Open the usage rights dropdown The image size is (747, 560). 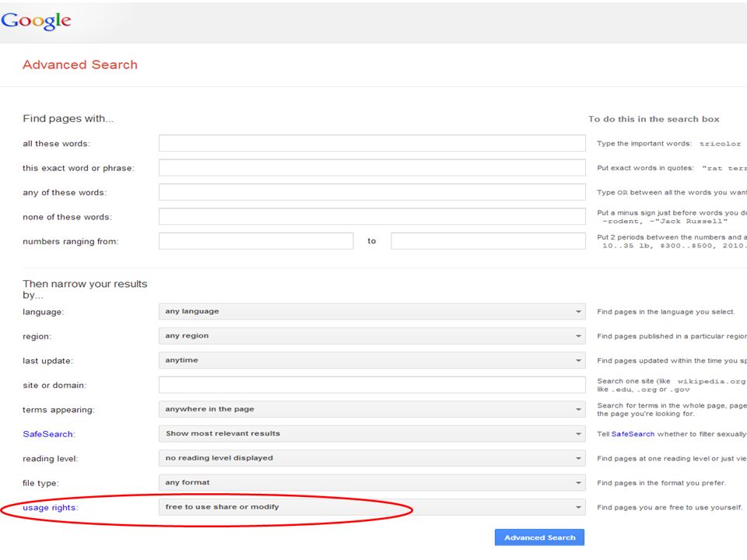[372, 507]
